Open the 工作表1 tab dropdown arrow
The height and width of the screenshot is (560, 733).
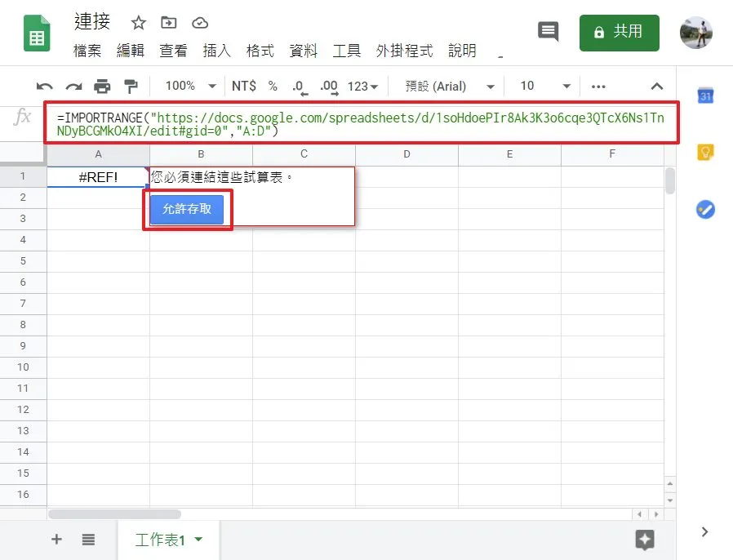(198, 540)
